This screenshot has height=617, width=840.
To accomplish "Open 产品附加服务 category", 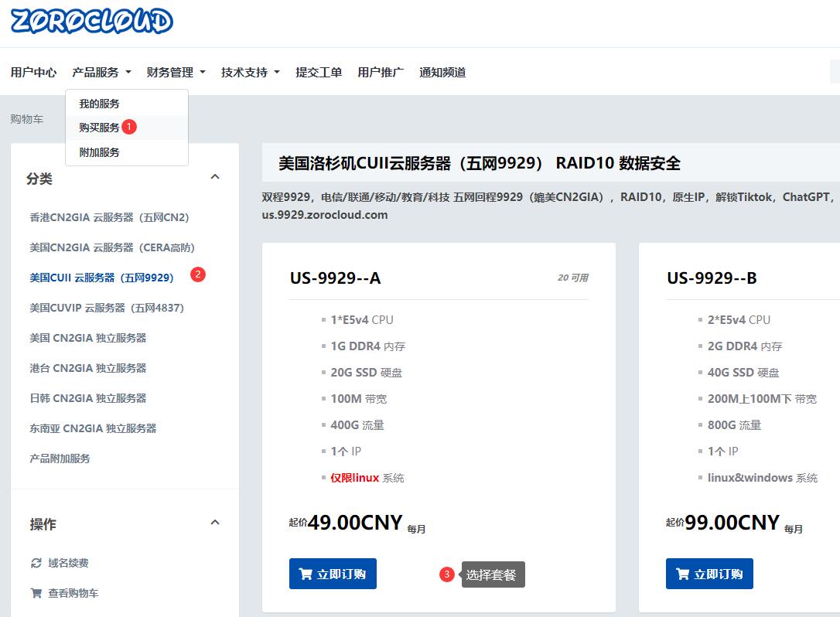I will 60,458.
